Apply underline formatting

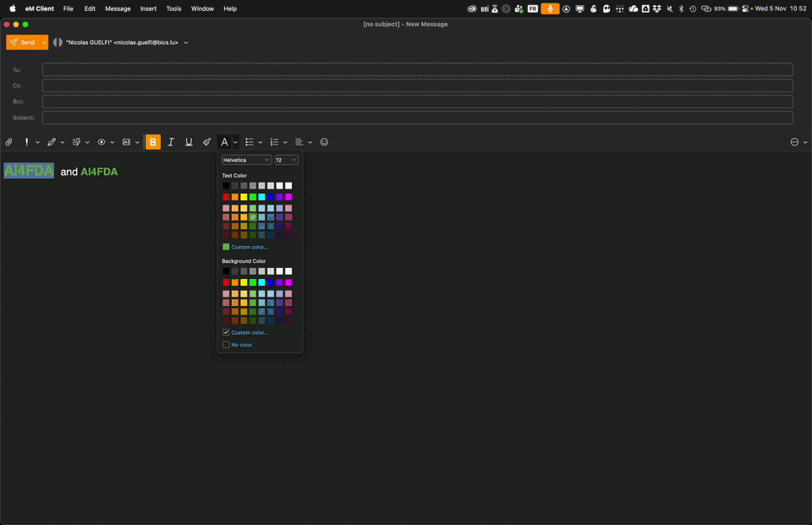pos(189,142)
